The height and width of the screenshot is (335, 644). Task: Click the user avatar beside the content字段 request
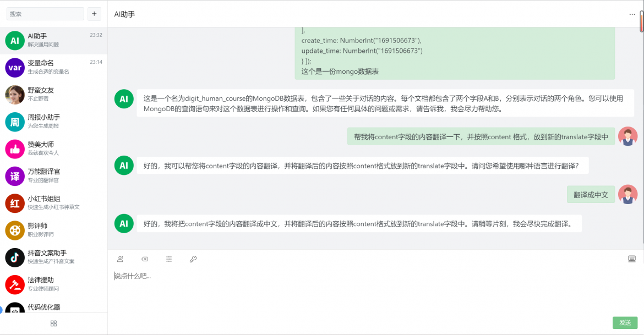point(627,136)
